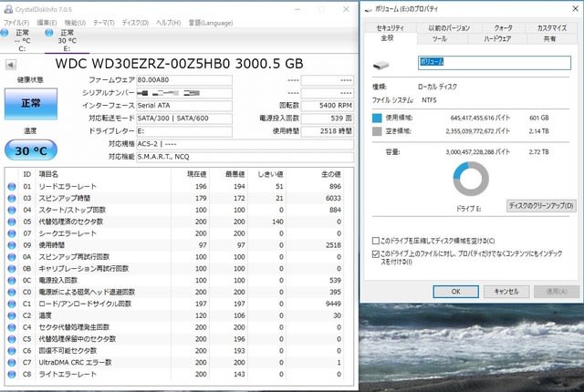
Task: Click status orb for 回復不可能セクタ数 row
Action: coord(12,351)
